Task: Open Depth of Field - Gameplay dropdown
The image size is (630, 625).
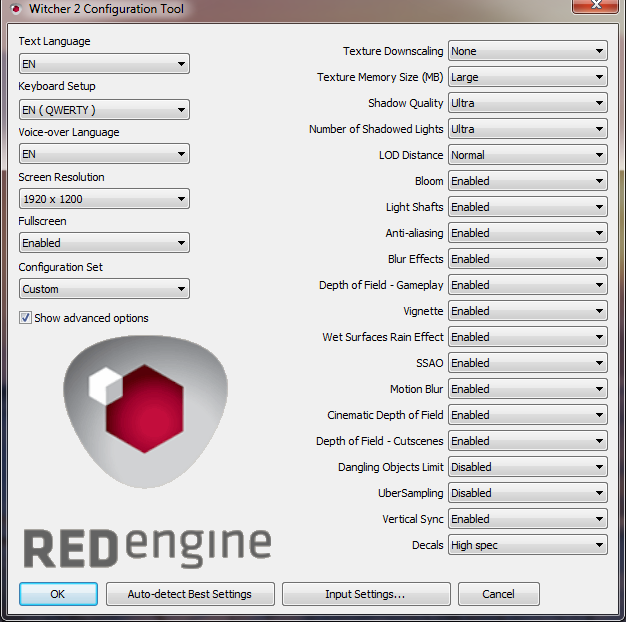Action: click(x=528, y=285)
